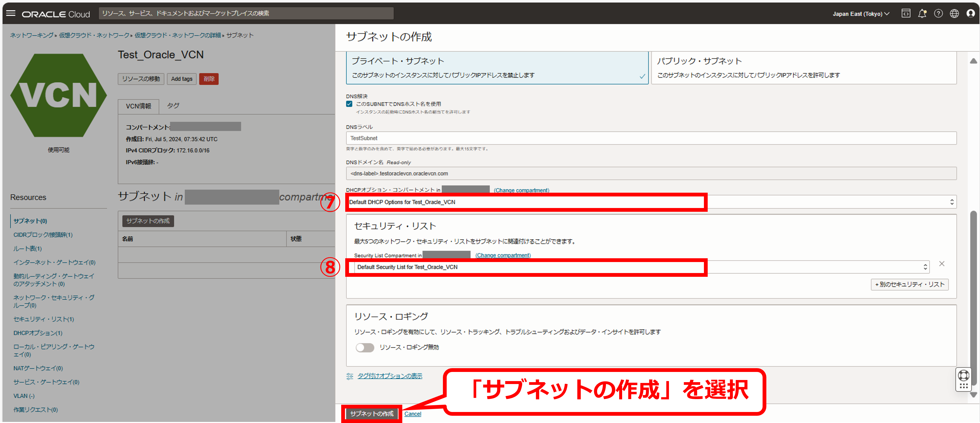Image resolution: width=980 pixels, height=423 pixels.
Task: Click the サブネットの作成 submit button
Action: click(372, 414)
